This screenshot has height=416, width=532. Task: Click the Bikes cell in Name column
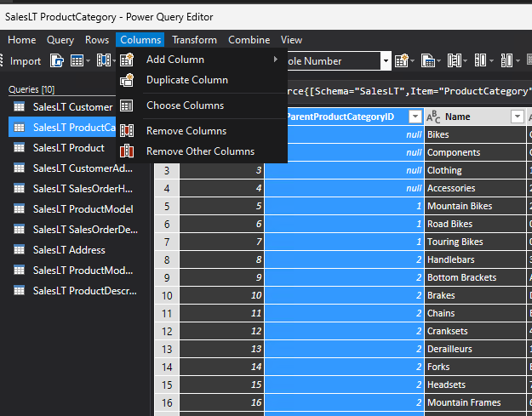(x=475, y=134)
